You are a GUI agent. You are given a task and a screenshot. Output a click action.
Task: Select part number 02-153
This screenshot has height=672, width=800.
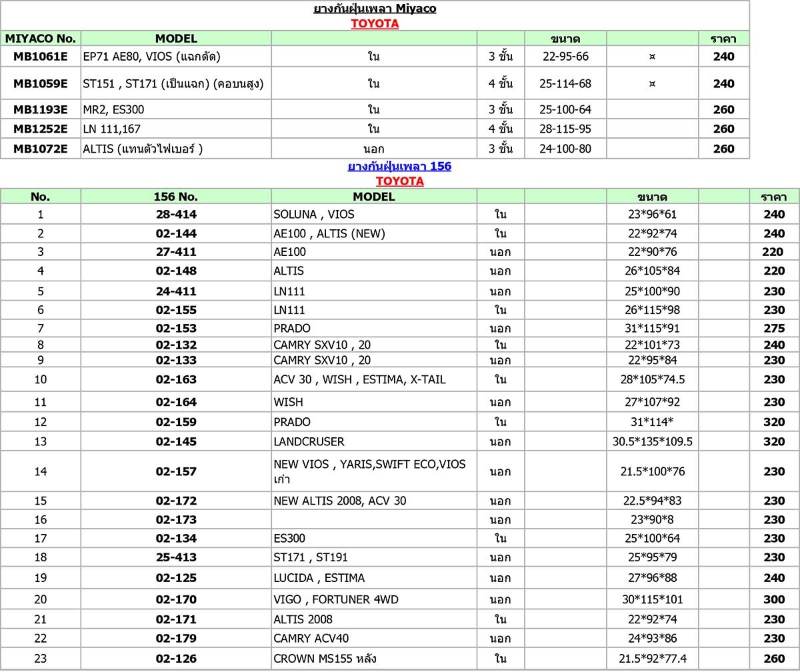pos(176,328)
